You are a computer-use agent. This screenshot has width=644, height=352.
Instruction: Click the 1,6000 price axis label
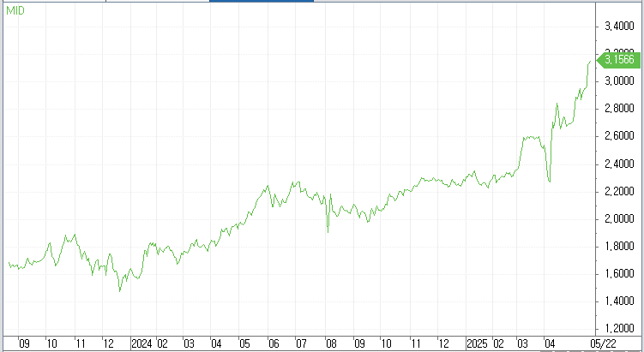click(619, 274)
